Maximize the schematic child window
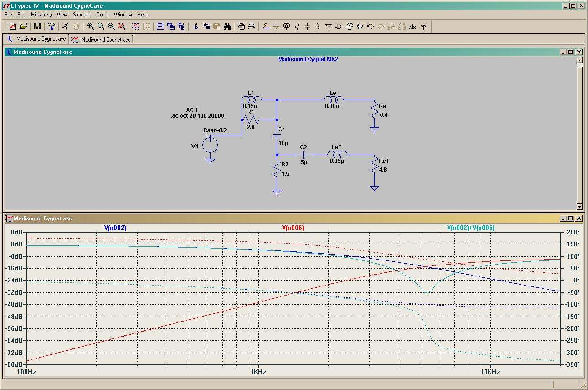Screen dimensions: 588x390 [571, 52]
